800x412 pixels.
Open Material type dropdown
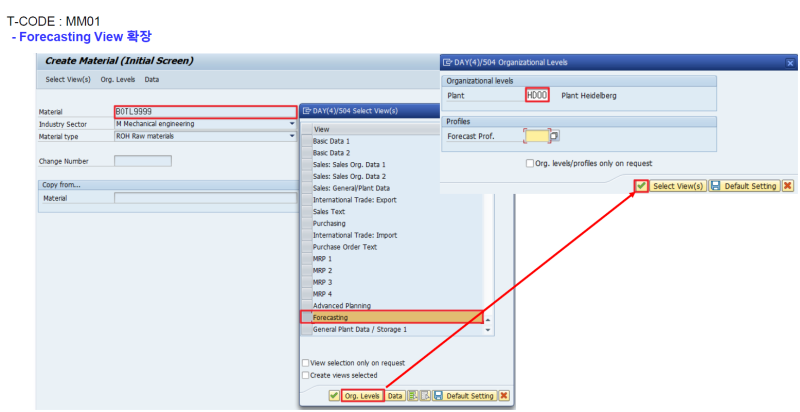coord(292,136)
